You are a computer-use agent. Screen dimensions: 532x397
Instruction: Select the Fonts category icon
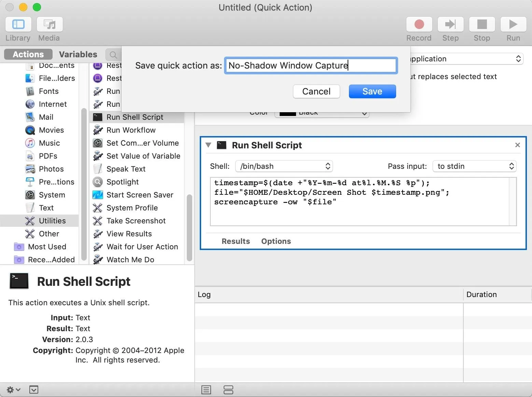click(x=30, y=91)
